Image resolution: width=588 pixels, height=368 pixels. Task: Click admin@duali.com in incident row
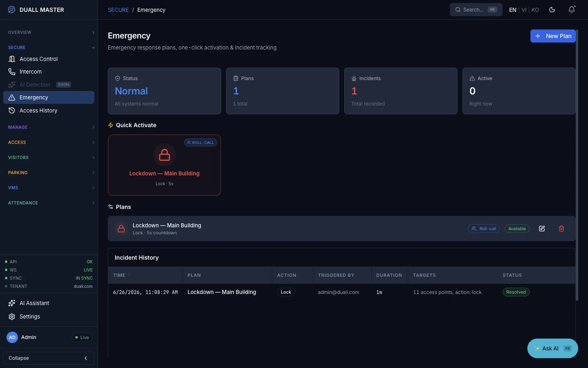339,292
